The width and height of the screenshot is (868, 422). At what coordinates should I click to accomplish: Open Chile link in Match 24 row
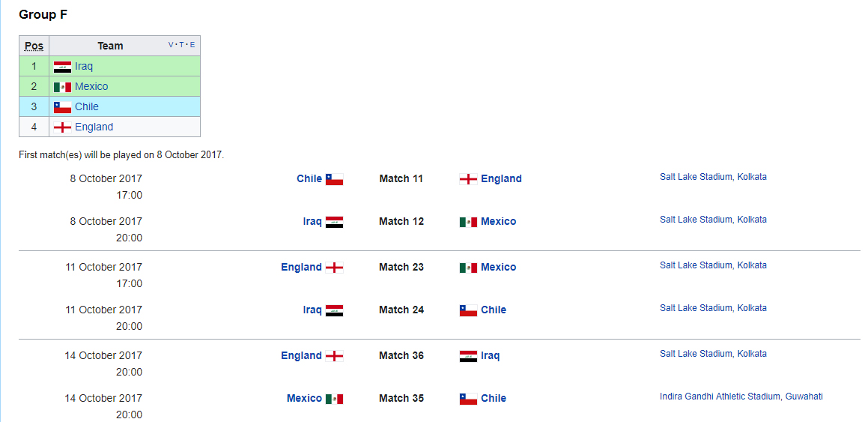pos(494,310)
